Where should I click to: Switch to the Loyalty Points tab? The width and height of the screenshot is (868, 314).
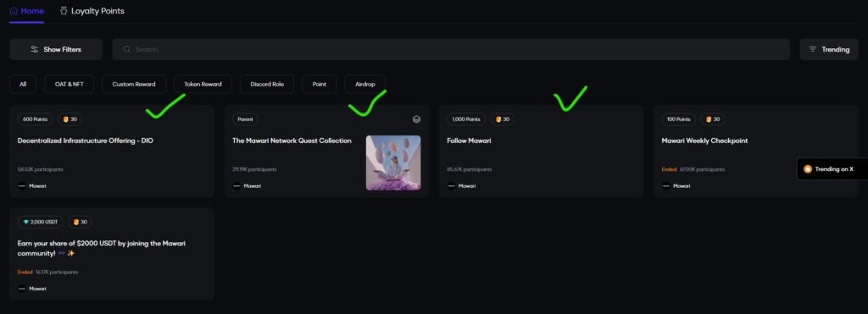point(92,11)
